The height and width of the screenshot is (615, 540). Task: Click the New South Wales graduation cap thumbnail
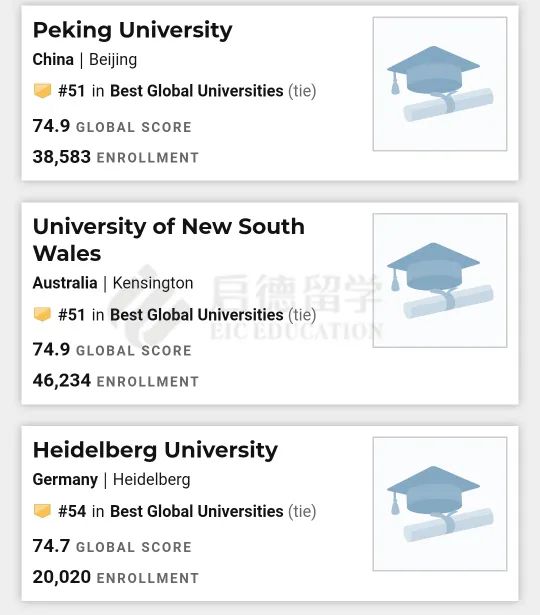(440, 280)
